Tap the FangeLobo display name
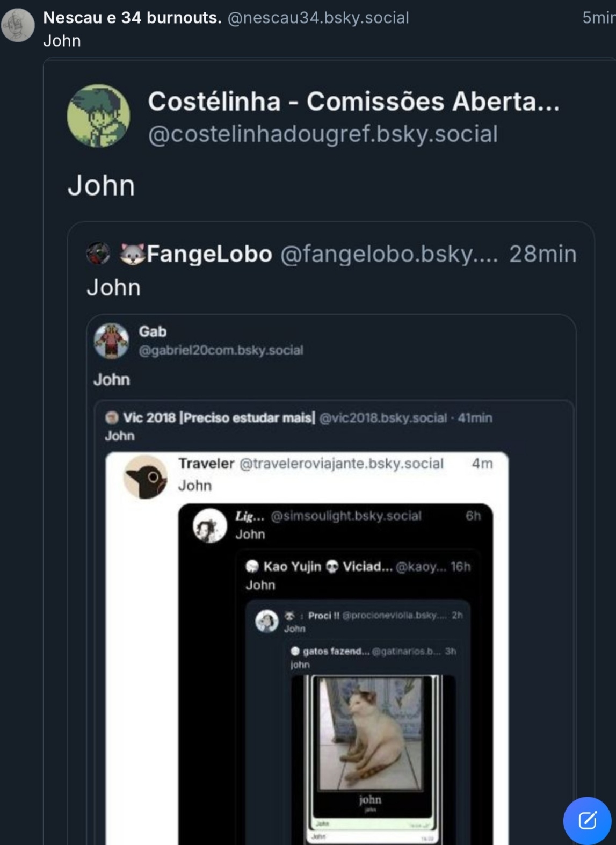 pyautogui.click(x=209, y=254)
